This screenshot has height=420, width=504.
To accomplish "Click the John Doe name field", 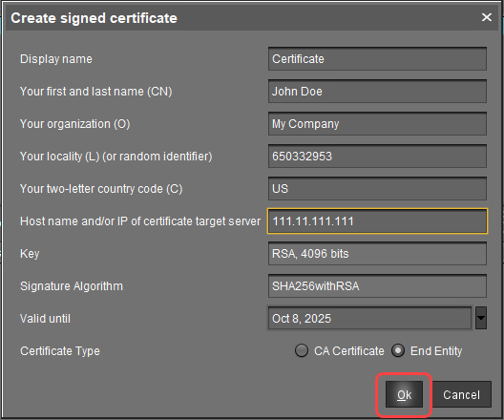I will pos(377,92).
